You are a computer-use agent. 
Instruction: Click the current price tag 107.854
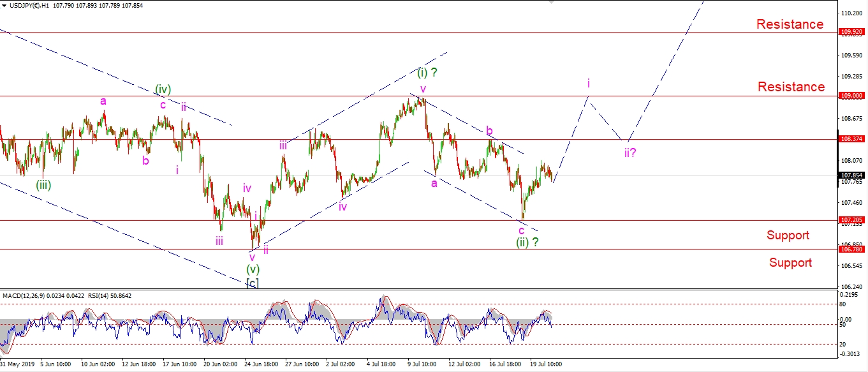[852, 175]
